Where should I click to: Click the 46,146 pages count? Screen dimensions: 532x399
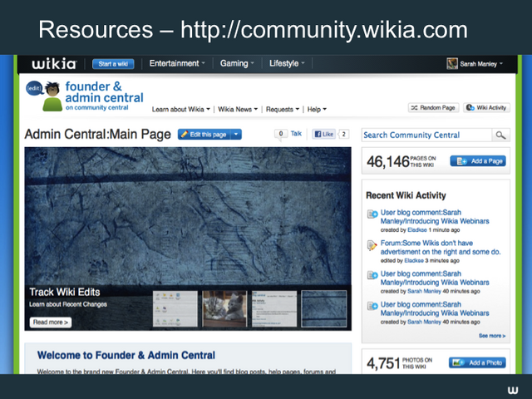[388, 161]
